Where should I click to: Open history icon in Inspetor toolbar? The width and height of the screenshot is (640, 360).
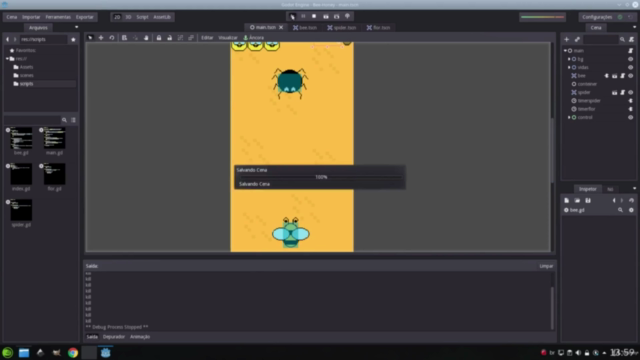[631, 200]
